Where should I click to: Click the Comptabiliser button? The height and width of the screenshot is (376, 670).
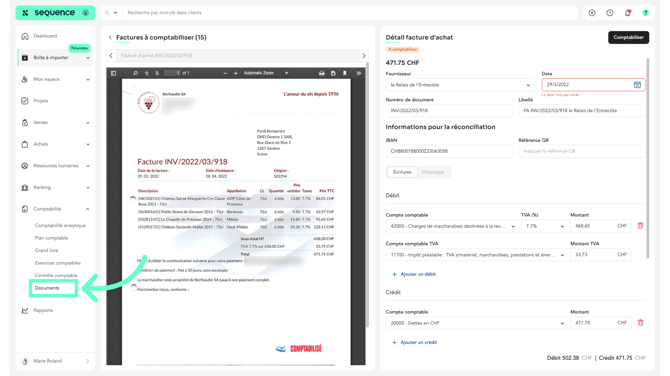(628, 37)
